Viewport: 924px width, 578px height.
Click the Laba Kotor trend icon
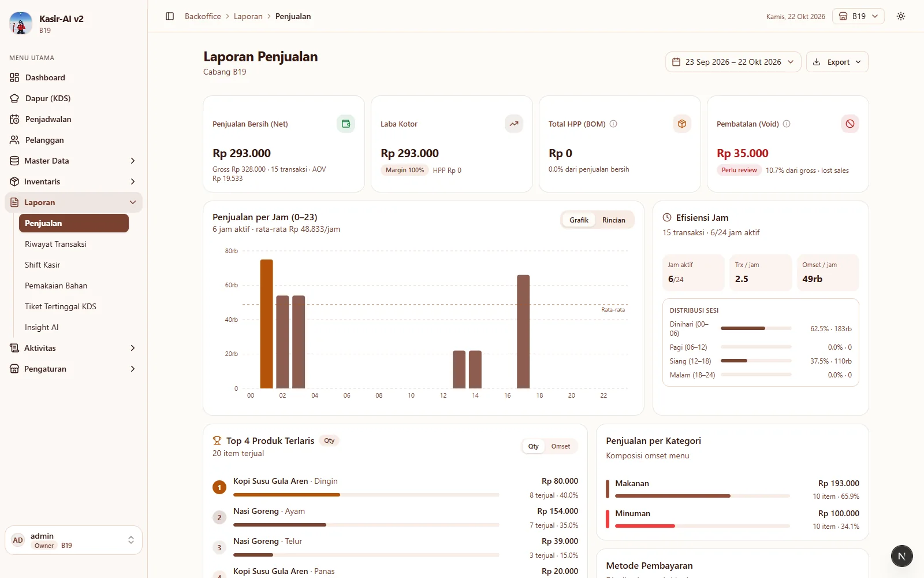(514, 124)
